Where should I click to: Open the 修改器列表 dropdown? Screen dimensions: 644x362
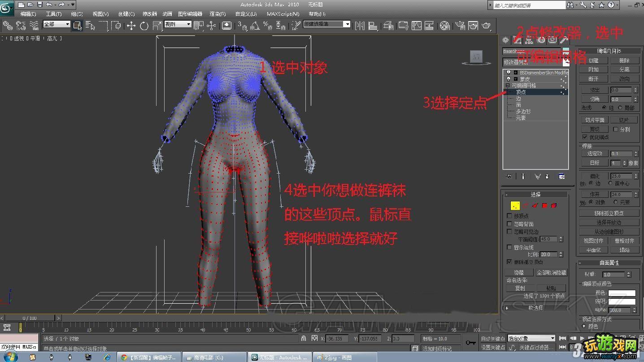pyautogui.click(x=535, y=62)
